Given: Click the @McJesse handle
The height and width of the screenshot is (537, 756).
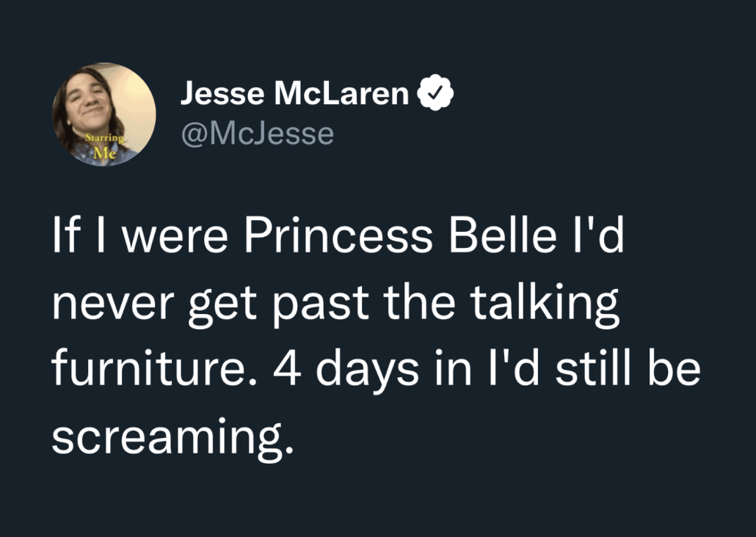Looking at the screenshot, I should [x=257, y=134].
